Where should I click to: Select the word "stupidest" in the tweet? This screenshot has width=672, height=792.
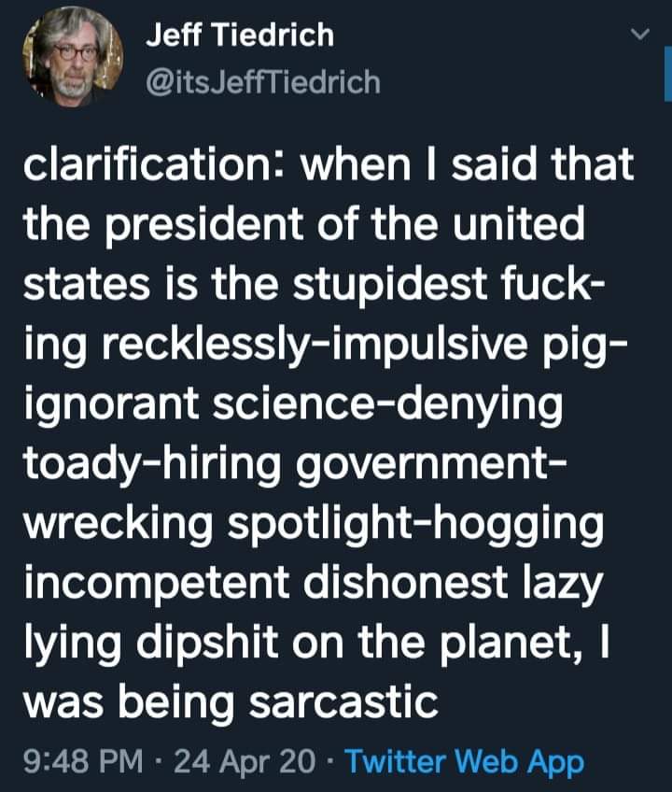click(390, 285)
